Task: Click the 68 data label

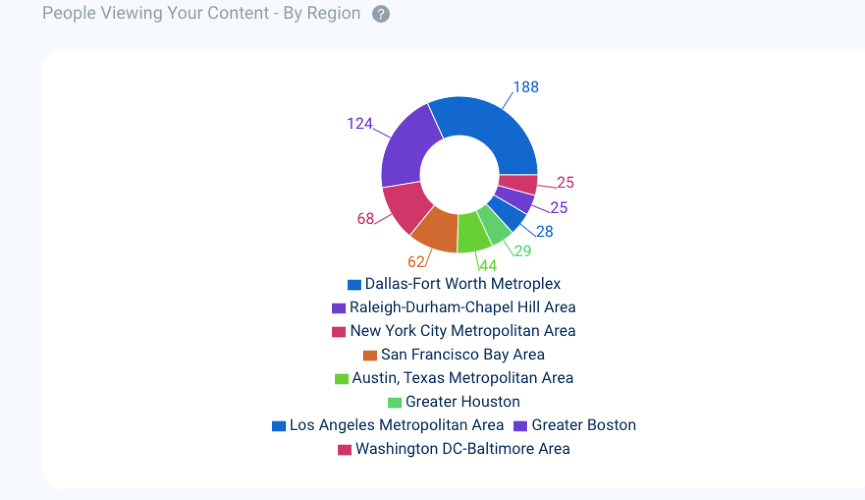Action: pos(366,218)
